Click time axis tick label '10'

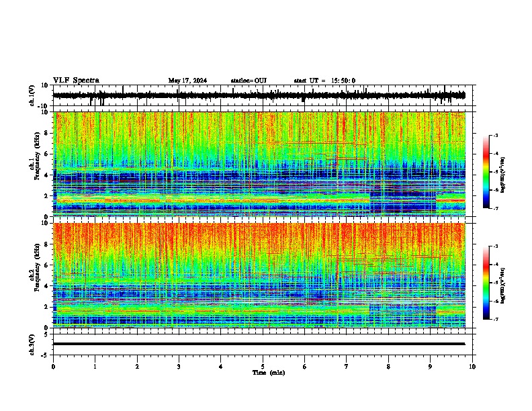(472, 367)
